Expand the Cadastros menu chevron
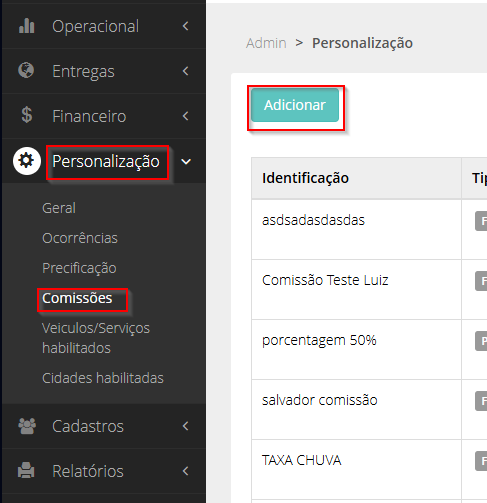The width and height of the screenshot is (487, 503). point(186,426)
